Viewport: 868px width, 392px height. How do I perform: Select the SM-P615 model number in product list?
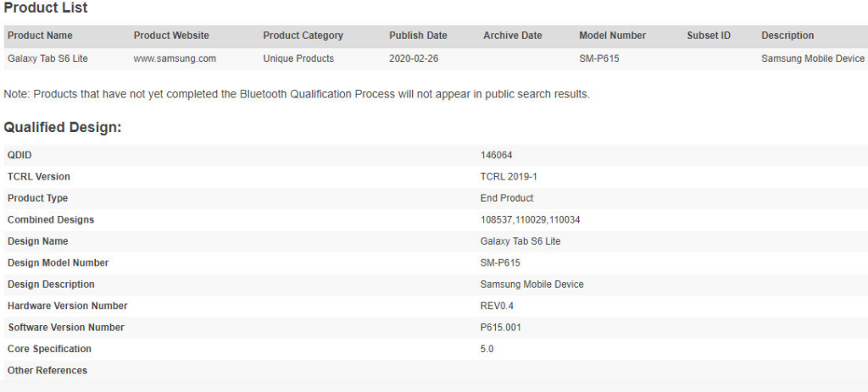(599, 58)
